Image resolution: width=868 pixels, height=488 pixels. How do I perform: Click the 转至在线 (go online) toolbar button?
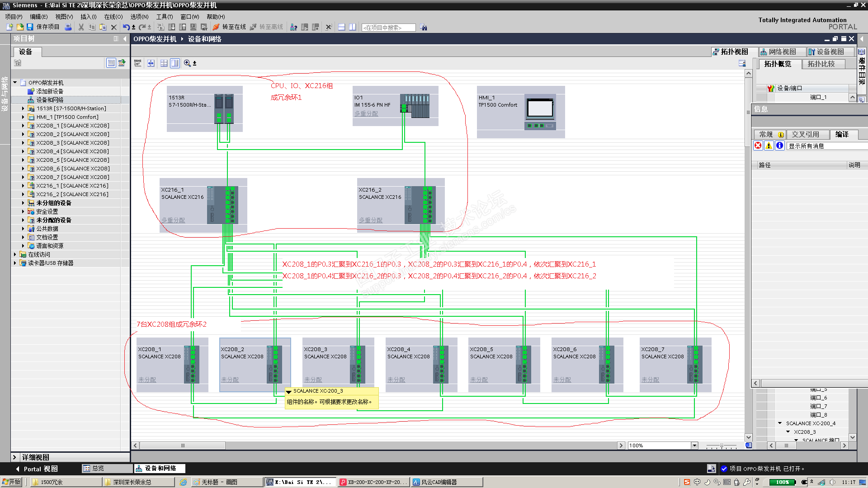coord(230,27)
